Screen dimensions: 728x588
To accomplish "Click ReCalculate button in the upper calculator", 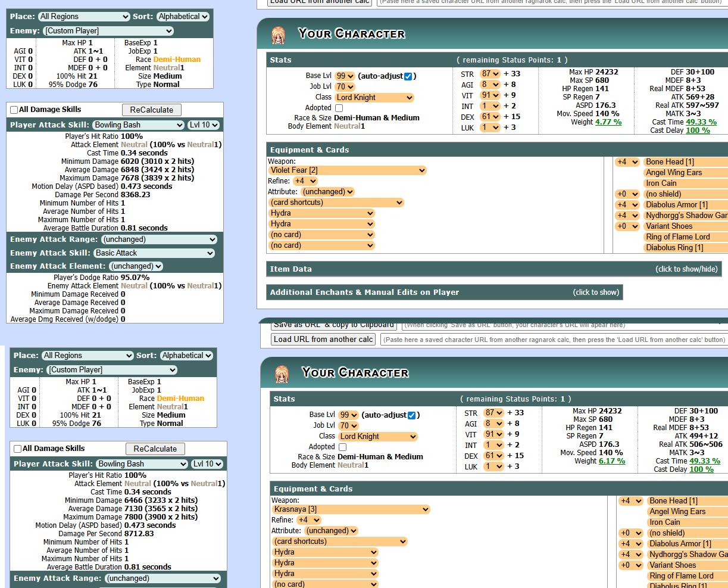I will tap(152, 110).
